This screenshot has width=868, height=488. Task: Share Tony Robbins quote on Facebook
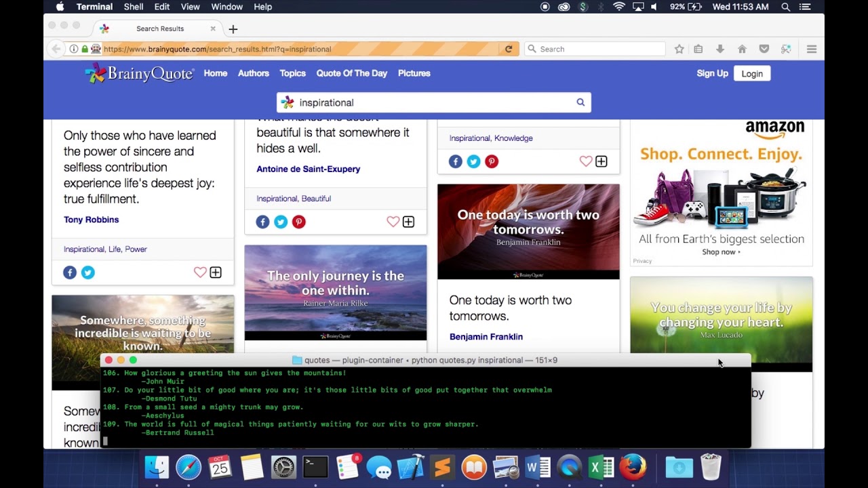click(70, 272)
